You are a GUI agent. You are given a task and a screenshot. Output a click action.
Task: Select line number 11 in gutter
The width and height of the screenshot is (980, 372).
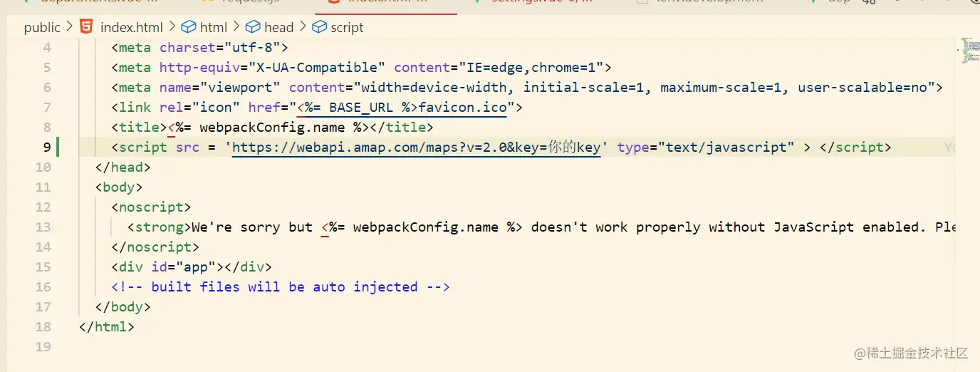click(x=43, y=187)
